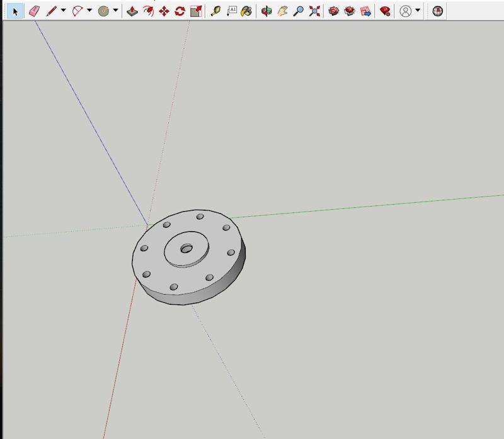
Task: Open the 3D Warehouse
Action: (334, 11)
